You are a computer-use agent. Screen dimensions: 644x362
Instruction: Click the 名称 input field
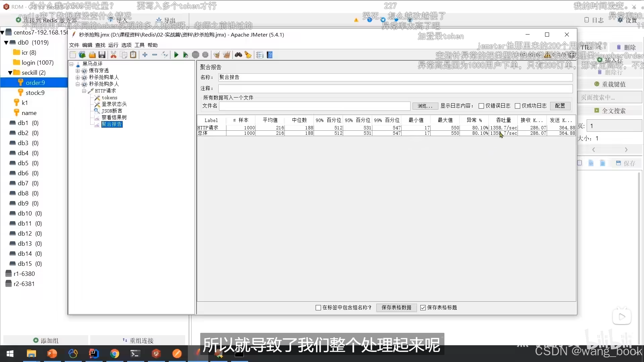coord(395,77)
